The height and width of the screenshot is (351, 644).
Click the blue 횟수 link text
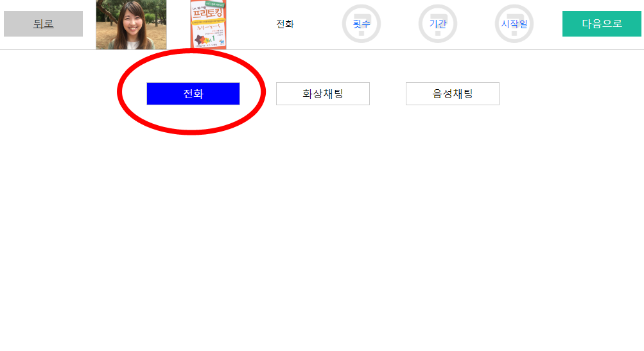[361, 24]
